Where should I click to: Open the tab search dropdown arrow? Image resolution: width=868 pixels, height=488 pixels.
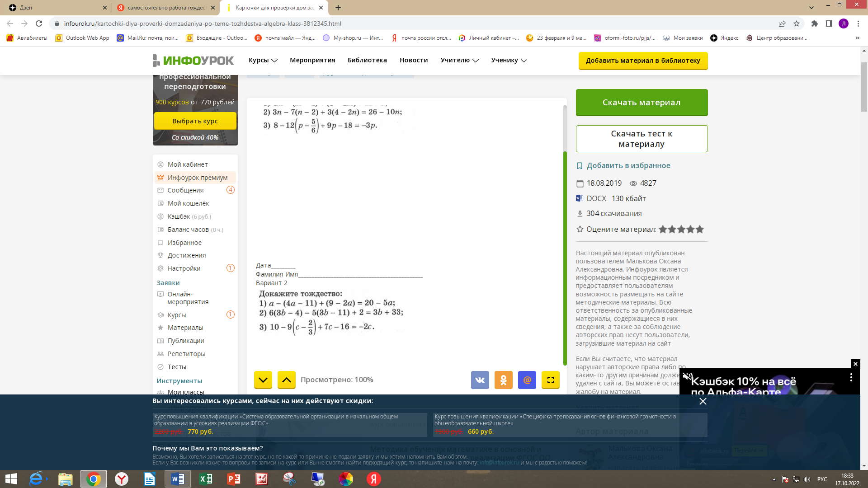(x=811, y=8)
